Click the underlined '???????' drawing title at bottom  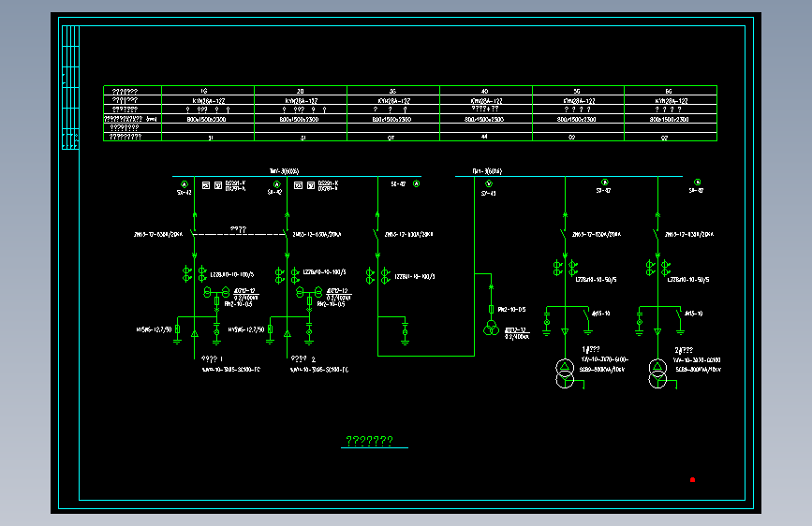(x=369, y=441)
